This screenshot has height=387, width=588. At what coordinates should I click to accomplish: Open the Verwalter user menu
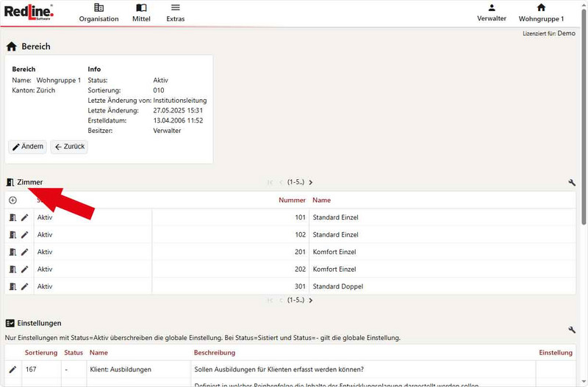pos(491,12)
